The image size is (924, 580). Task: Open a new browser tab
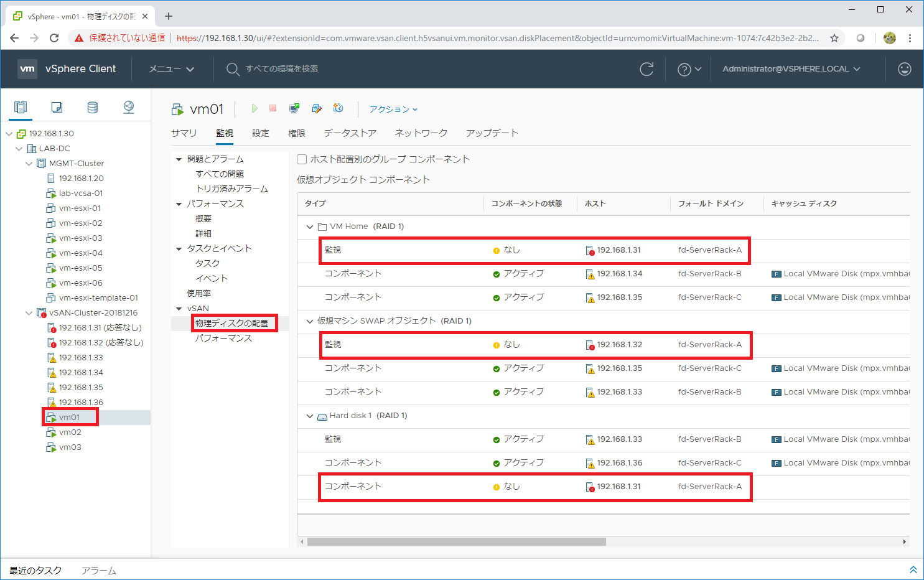[169, 16]
